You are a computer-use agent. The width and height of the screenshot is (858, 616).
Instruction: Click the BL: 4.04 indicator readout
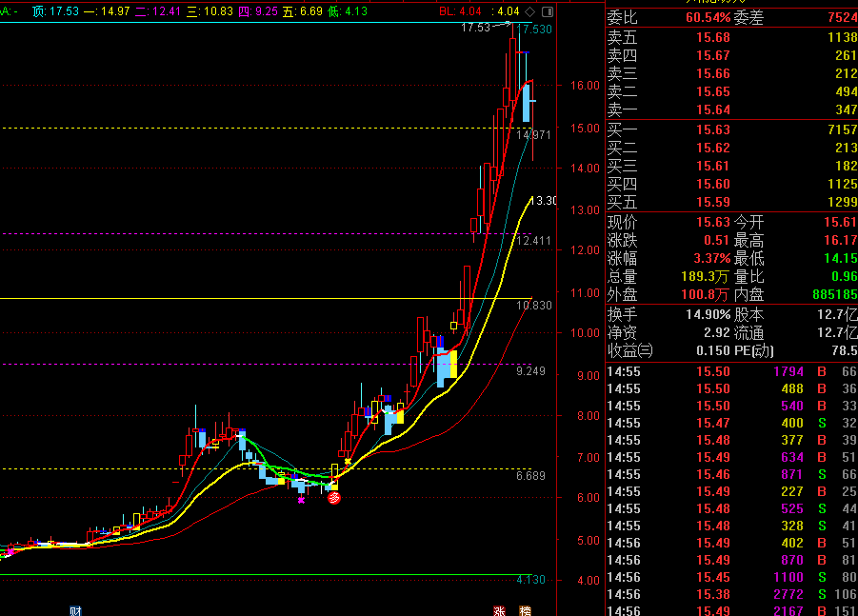pyautogui.click(x=460, y=11)
